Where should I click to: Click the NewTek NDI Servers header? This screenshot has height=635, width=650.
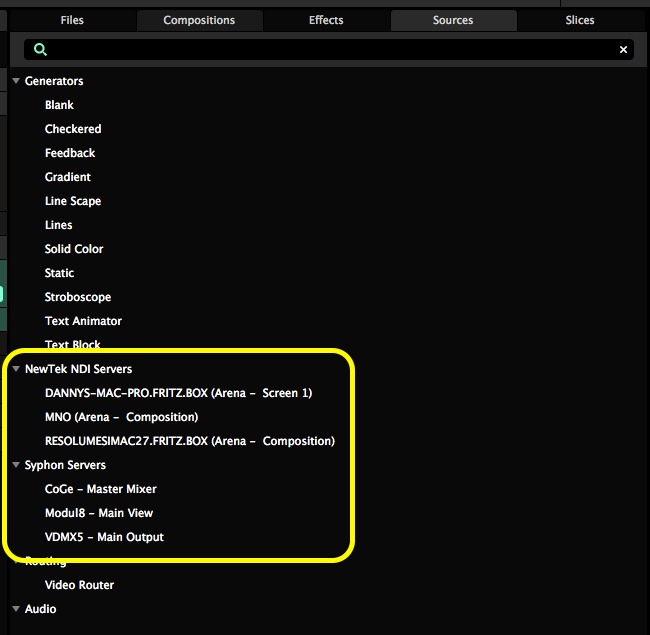click(x=79, y=369)
